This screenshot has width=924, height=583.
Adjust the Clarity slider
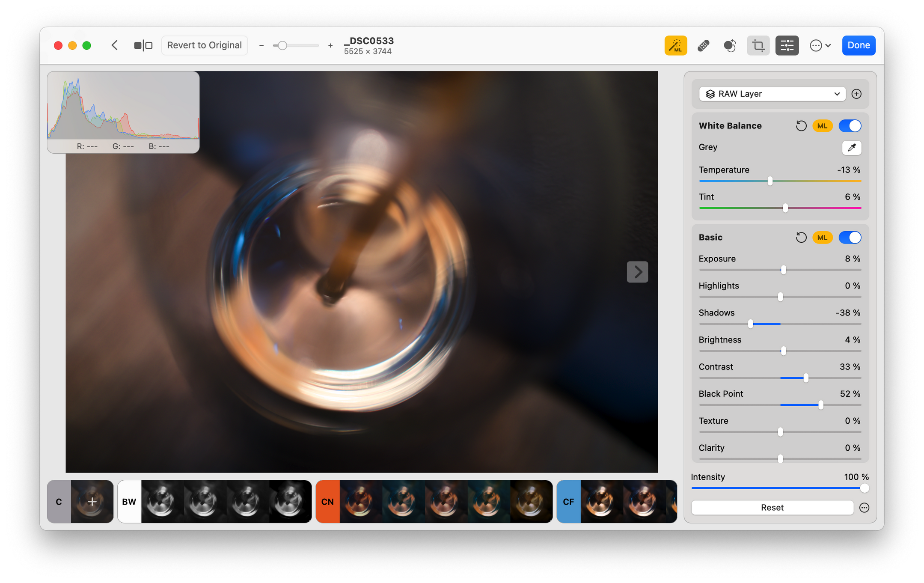click(780, 459)
